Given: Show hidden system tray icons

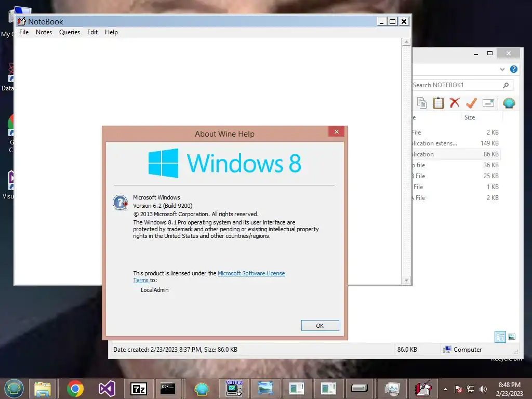Looking at the screenshot, I should point(445,389).
